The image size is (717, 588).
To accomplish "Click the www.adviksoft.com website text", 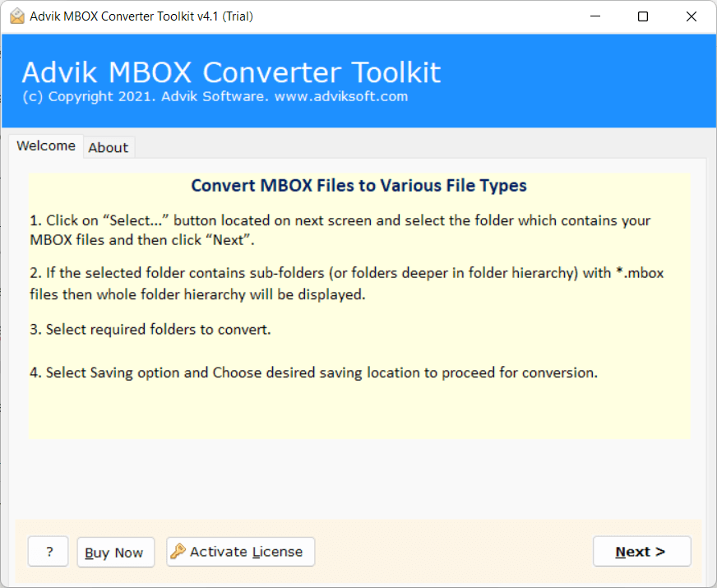I will pyautogui.click(x=342, y=96).
